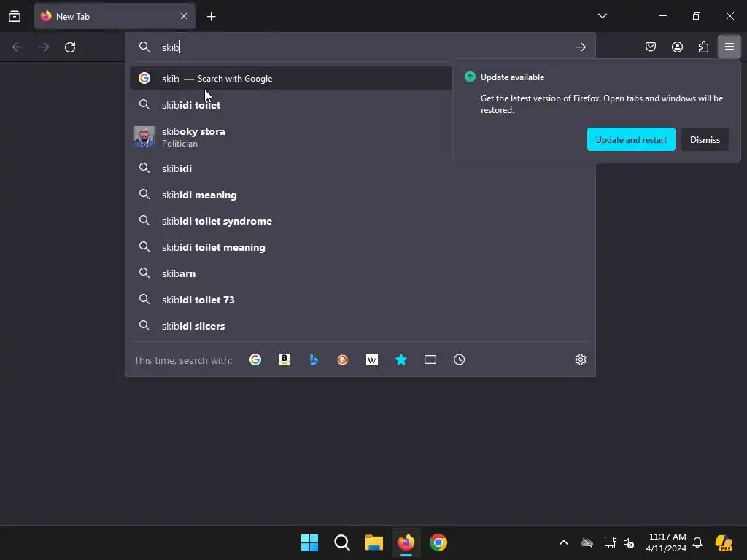Open Save to Pocket icon
The image size is (747, 560).
coord(651,47)
